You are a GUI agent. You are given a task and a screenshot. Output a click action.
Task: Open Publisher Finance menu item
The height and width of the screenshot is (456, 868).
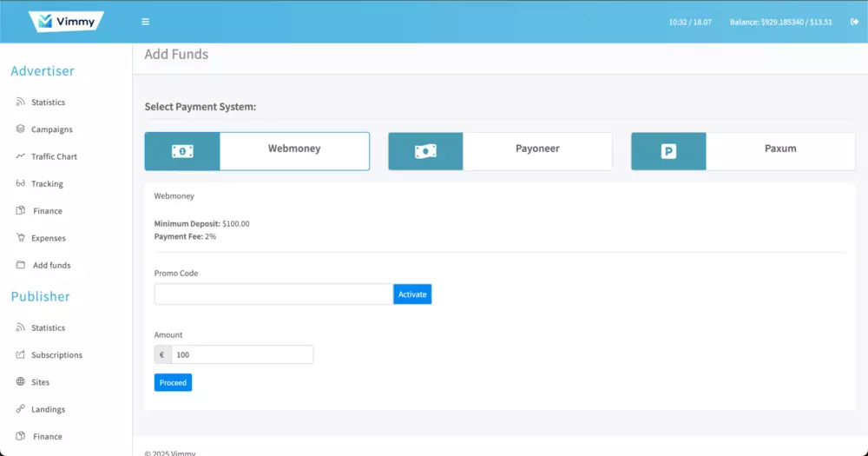(x=48, y=436)
